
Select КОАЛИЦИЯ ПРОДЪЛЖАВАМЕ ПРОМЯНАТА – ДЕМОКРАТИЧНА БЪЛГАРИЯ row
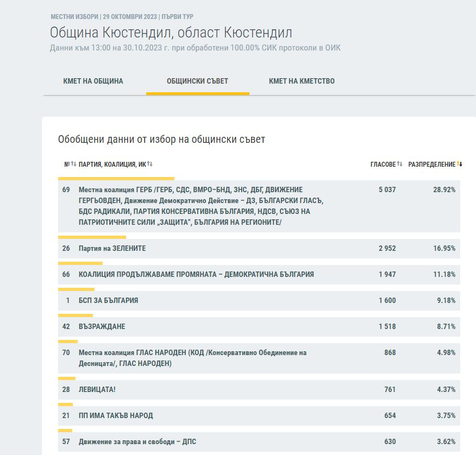tap(259, 275)
